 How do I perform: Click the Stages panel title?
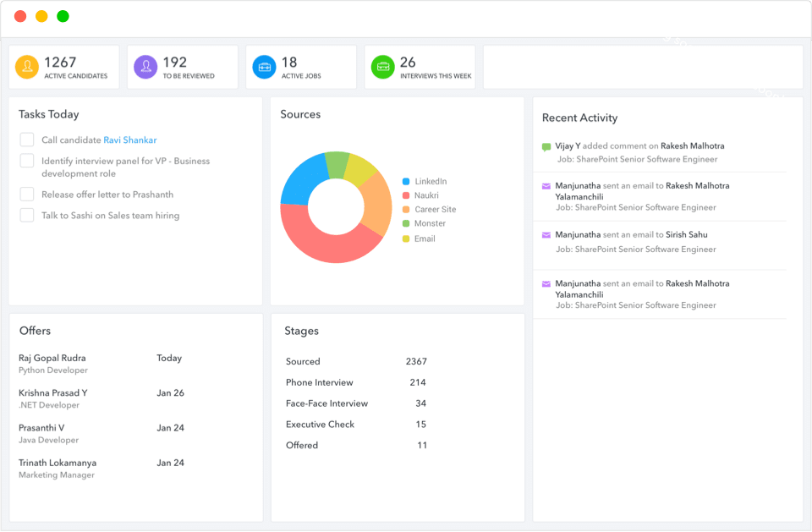(x=301, y=331)
